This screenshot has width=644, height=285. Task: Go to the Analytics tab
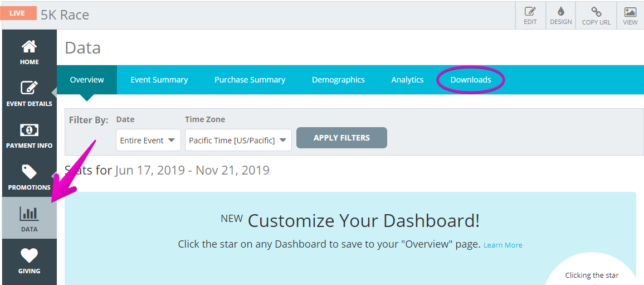tap(407, 80)
